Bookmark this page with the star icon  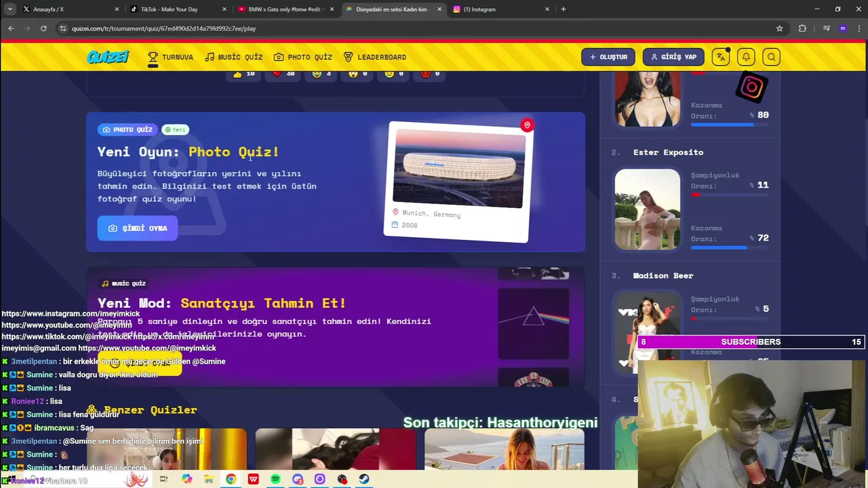coord(779,28)
